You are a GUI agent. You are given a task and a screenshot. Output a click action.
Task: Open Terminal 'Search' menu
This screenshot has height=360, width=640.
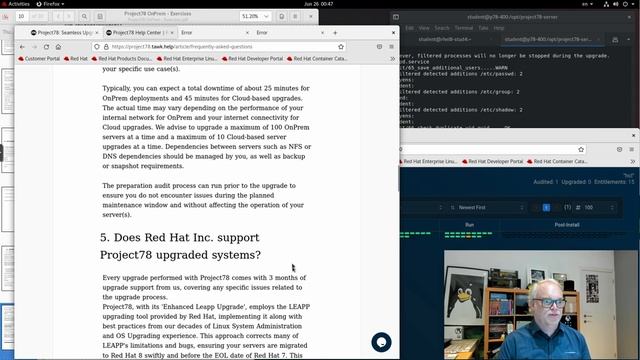442,28
